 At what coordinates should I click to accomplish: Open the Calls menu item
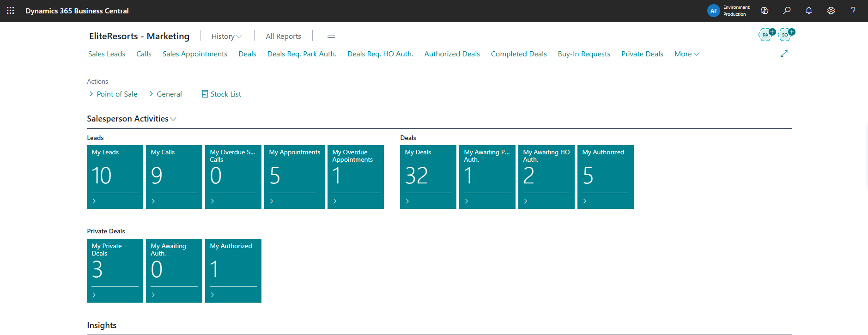point(144,54)
